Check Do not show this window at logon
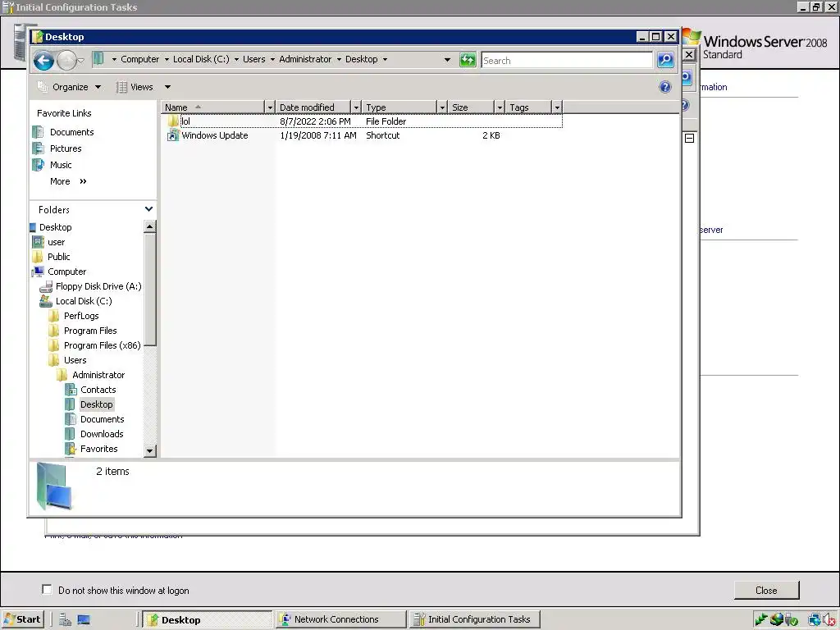The width and height of the screenshot is (840, 630). [x=47, y=589]
